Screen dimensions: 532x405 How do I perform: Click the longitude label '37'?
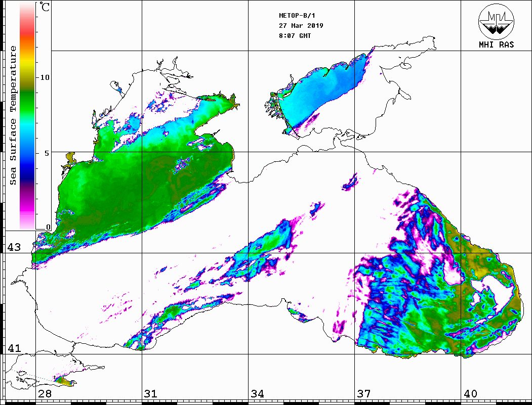point(364,393)
